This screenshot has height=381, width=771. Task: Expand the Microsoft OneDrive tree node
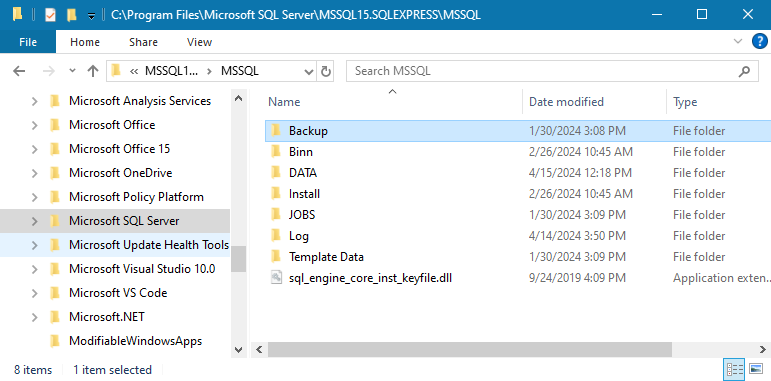(34, 173)
